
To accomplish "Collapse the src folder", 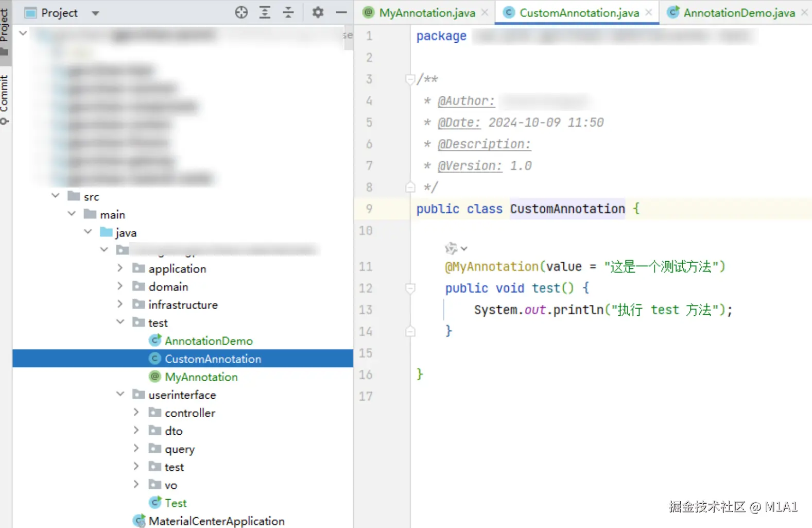I will click(x=56, y=196).
